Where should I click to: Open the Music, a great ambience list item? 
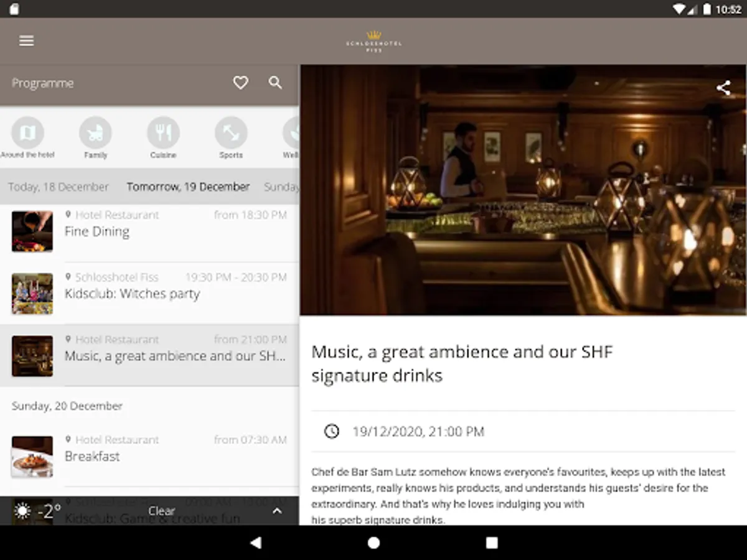(149, 356)
